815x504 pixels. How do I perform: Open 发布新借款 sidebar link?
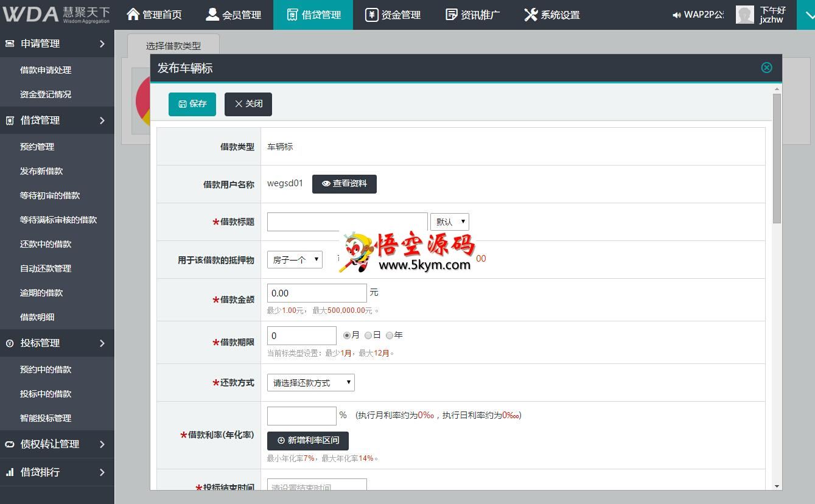[41, 171]
